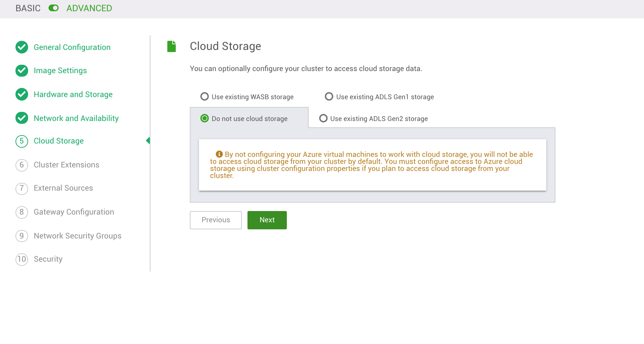Click the Previous button

coord(215,220)
